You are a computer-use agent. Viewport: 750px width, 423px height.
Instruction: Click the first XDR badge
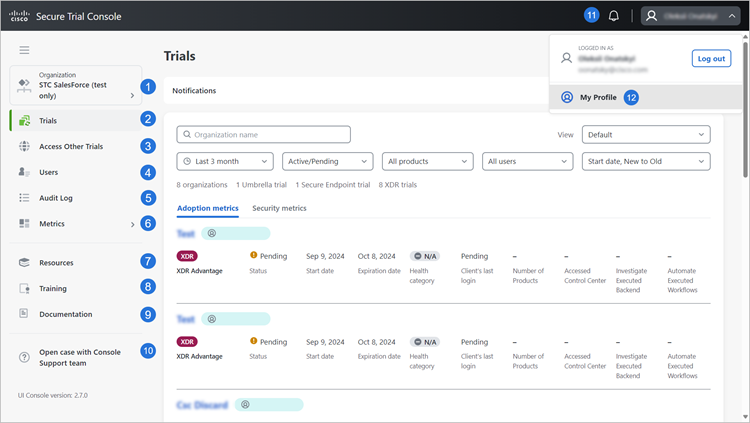tap(187, 256)
